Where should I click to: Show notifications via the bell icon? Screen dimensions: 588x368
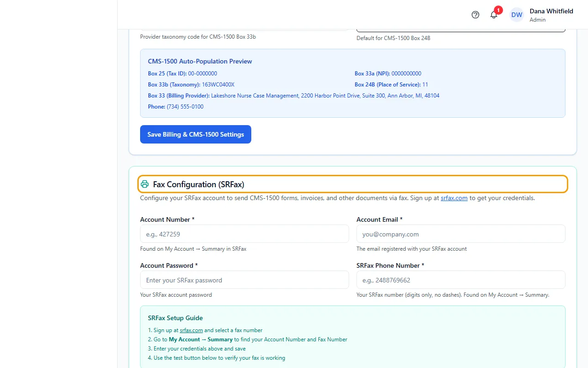pos(494,15)
